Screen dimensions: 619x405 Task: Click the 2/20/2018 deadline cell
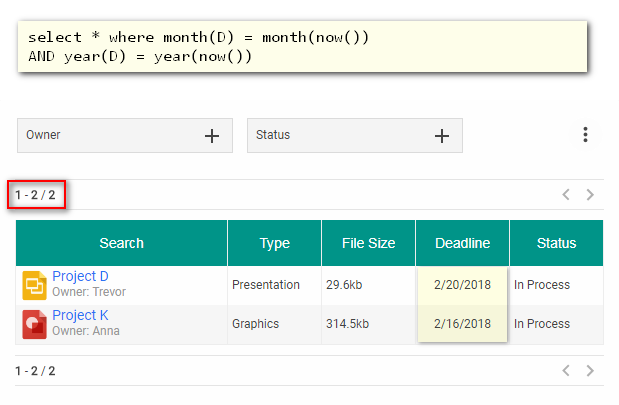tap(462, 285)
